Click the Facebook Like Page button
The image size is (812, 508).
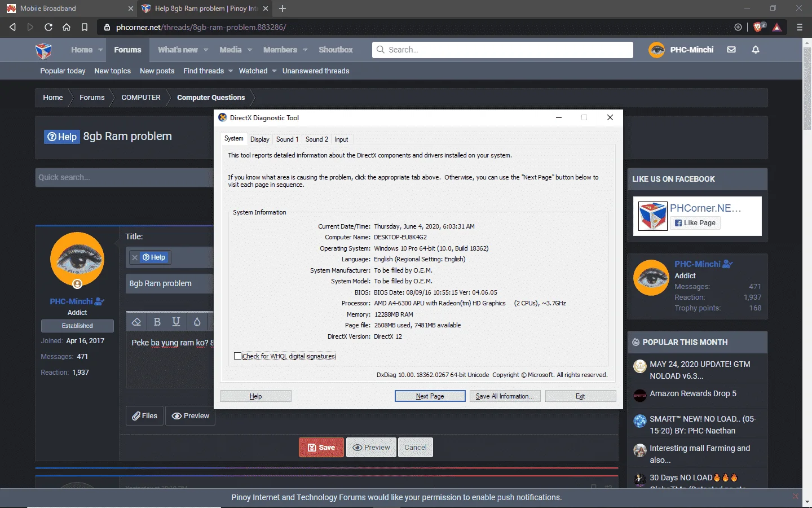(x=695, y=223)
